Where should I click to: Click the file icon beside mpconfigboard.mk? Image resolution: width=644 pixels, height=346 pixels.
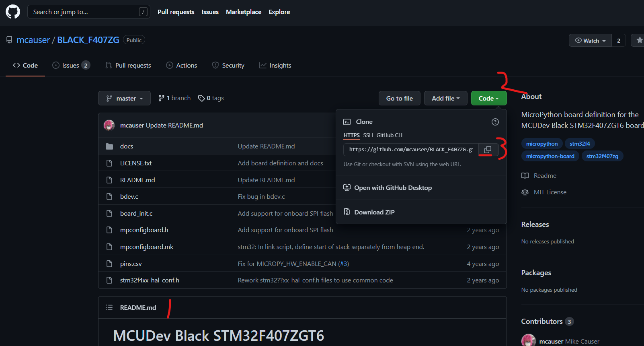[x=109, y=247]
